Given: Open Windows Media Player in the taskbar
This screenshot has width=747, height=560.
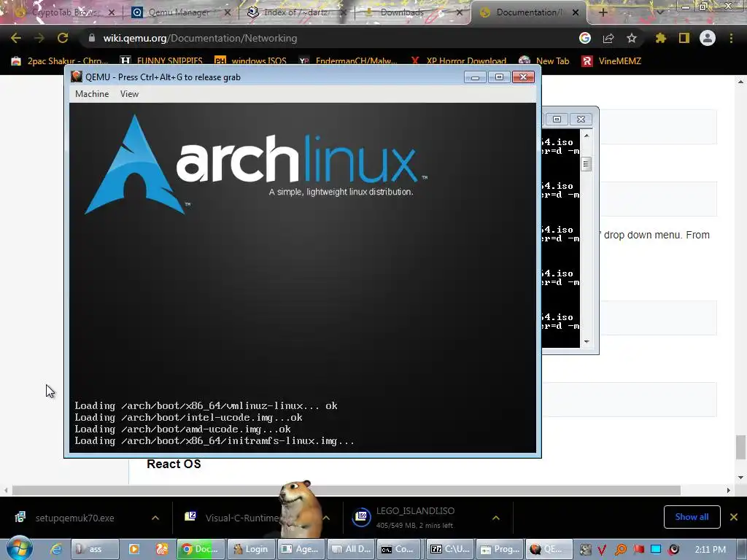Looking at the screenshot, I should point(134,549).
